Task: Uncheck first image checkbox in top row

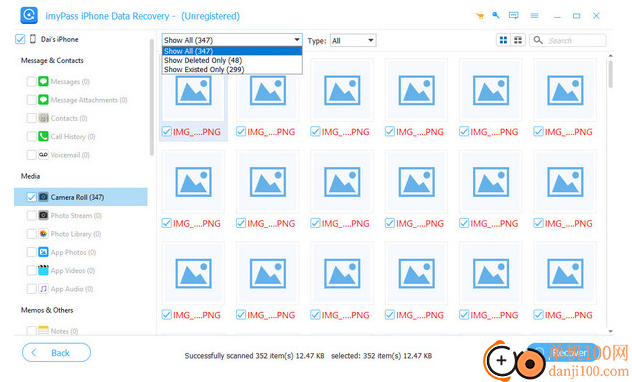Action: (166, 131)
